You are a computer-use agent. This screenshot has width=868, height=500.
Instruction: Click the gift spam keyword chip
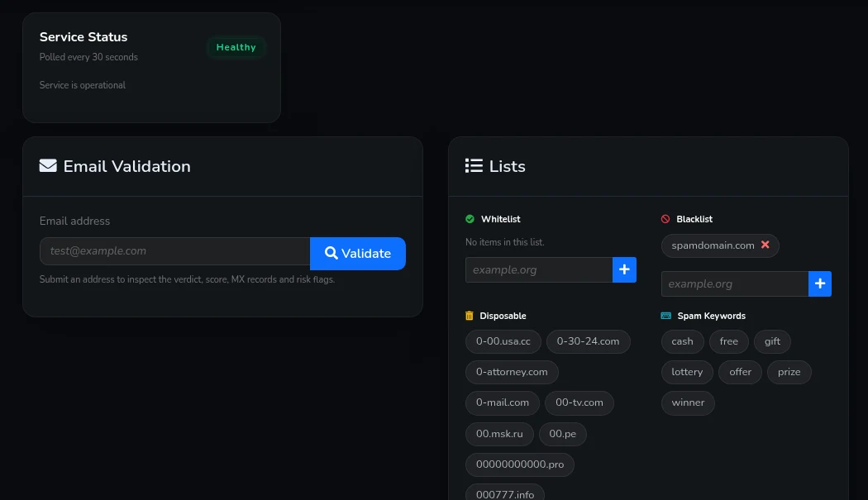click(x=772, y=341)
